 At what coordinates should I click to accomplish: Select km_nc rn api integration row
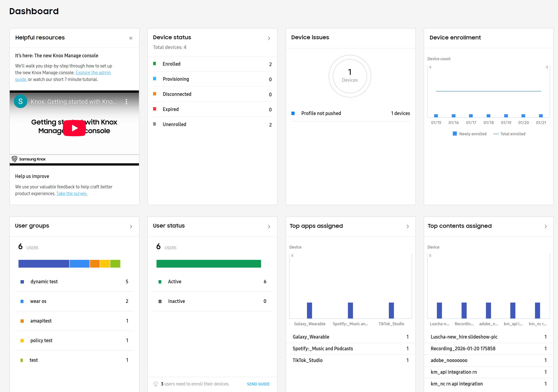pos(489,384)
